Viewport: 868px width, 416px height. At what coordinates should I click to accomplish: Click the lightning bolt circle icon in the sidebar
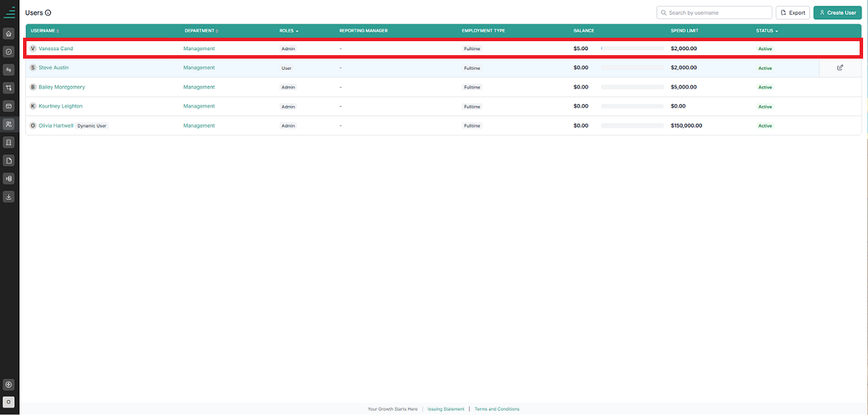[8, 385]
